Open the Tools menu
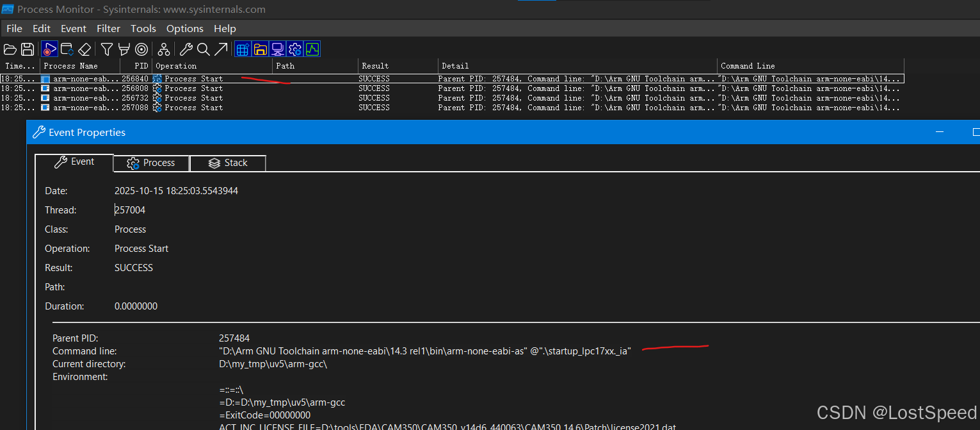The width and height of the screenshot is (980, 430). click(143, 28)
